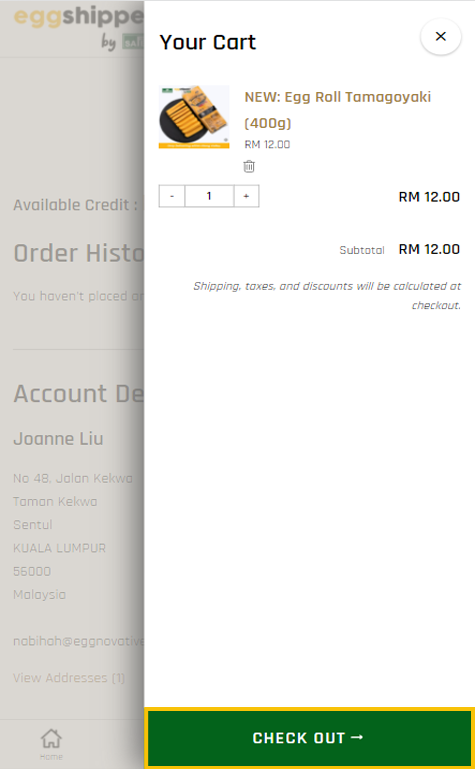Viewport: 475px width, 769px height.
Task: Click the Subtotal RM 12.00 amount
Action: [x=429, y=249]
